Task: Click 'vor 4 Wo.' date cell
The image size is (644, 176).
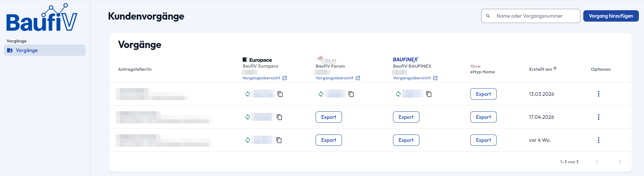Action: point(540,140)
